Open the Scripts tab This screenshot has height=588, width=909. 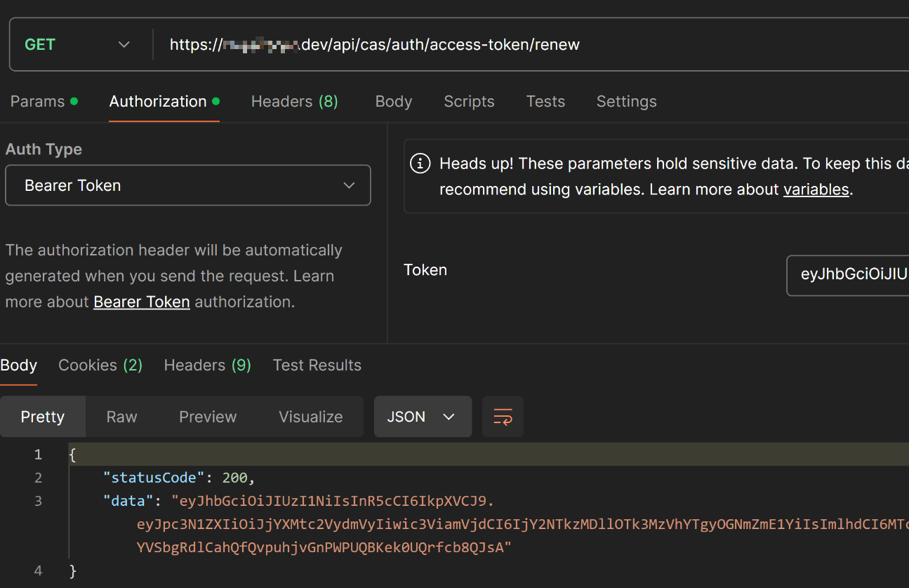tap(469, 101)
